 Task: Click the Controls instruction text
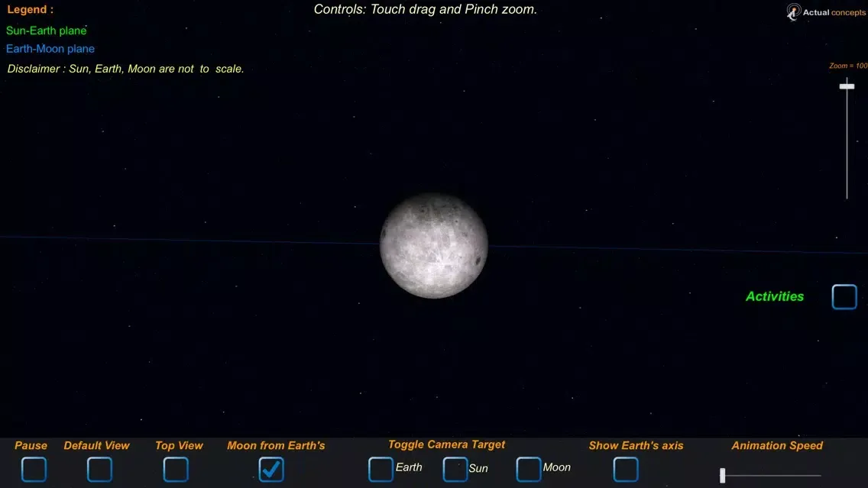point(425,9)
